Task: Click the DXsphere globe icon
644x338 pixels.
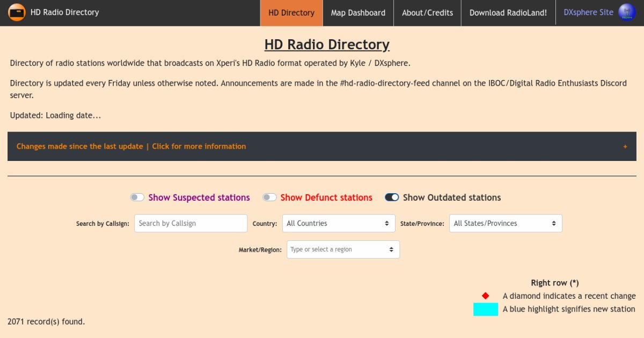Action: [x=626, y=12]
